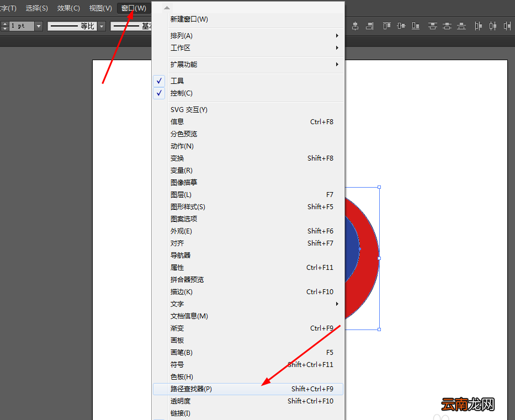Open the 渐变 panel

(x=248, y=328)
